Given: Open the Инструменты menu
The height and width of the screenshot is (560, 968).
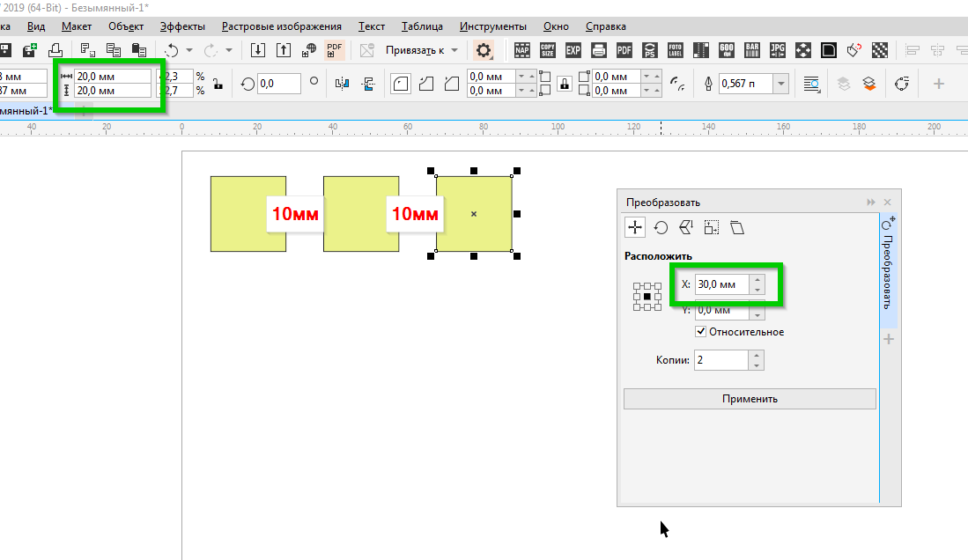Looking at the screenshot, I should pyautogui.click(x=492, y=26).
